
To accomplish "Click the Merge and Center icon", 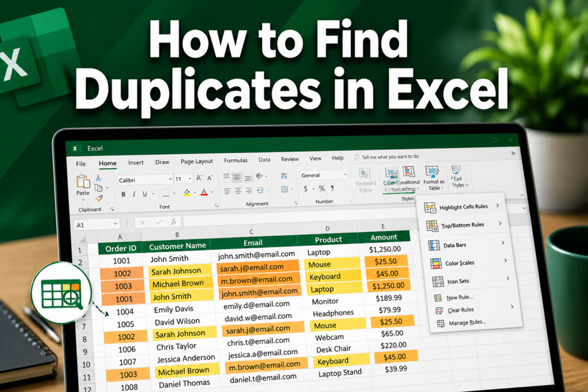I will 285,189.
